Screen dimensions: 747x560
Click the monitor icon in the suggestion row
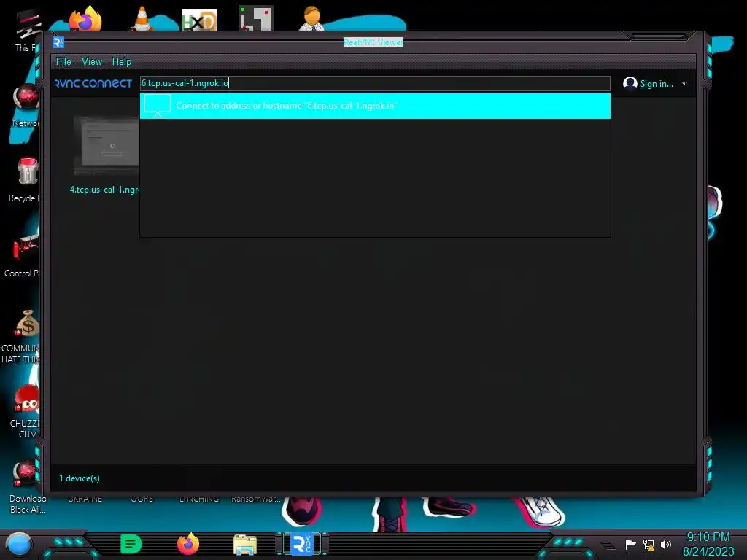click(x=158, y=105)
